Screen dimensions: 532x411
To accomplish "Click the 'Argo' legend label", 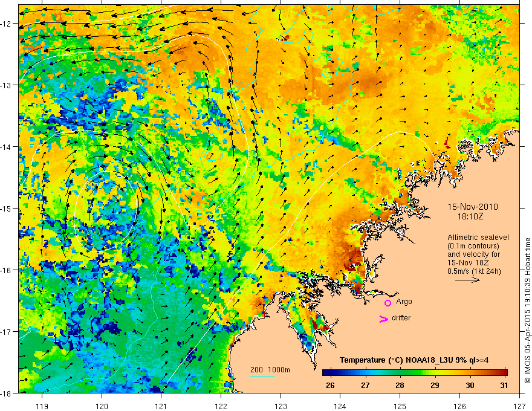I will coord(404,302).
